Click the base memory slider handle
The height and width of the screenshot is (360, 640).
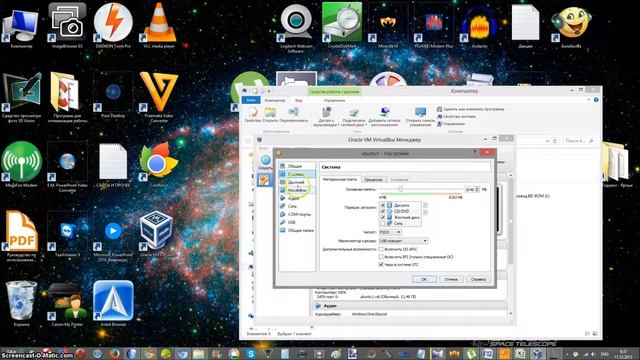pos(401,189)
